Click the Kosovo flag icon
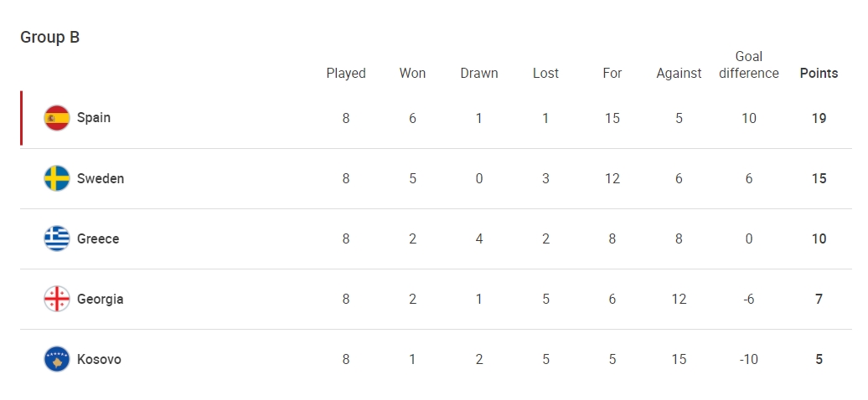Screen dimensions: 868x400 click(x=57, y=359)
